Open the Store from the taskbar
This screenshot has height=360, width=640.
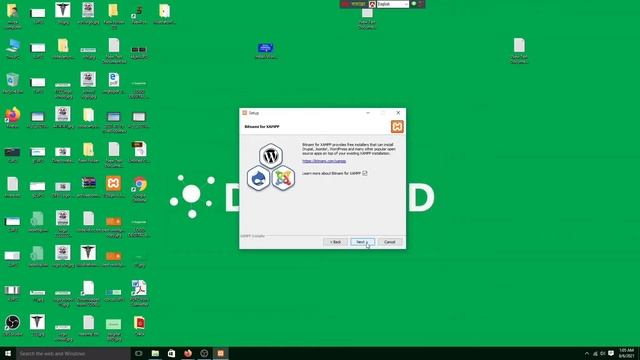coord(171,353)
